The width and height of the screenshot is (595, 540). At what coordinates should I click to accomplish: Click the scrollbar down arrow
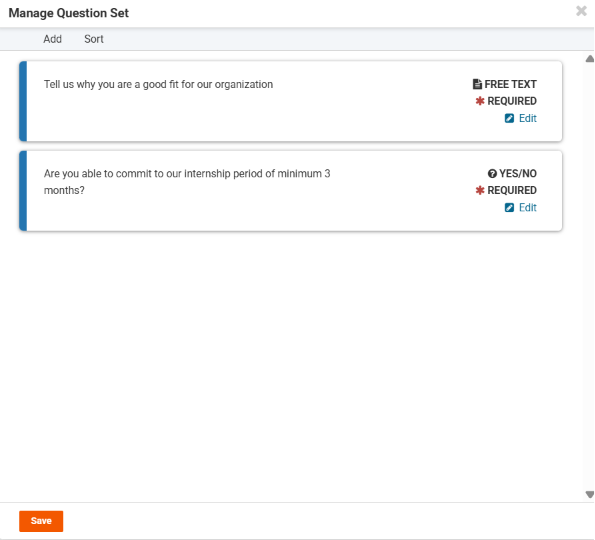click(x=590, y=494)
